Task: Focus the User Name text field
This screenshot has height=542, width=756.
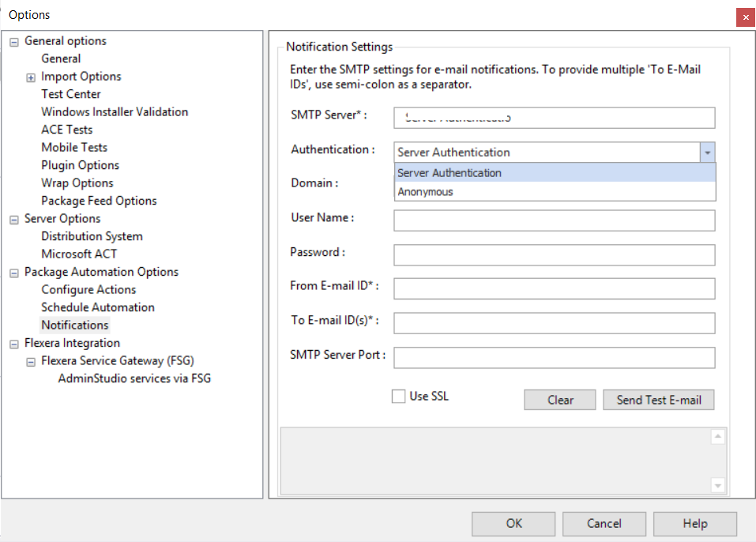Action: [x=554, y=220]
